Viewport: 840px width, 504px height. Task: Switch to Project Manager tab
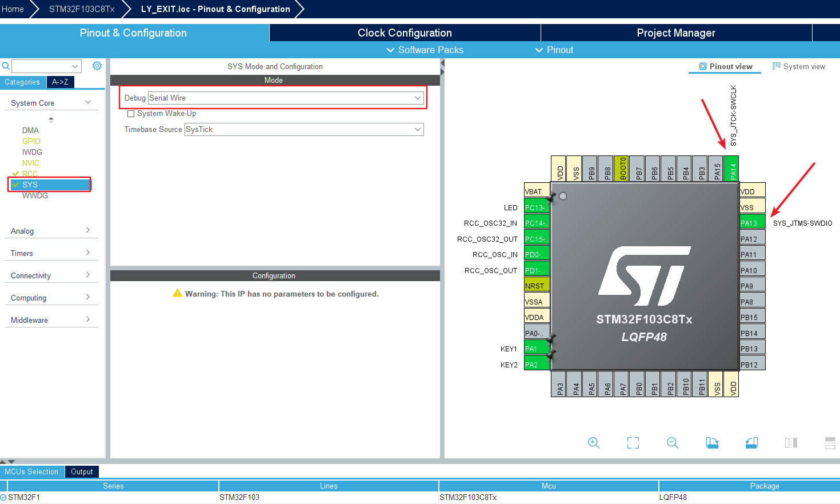676,33
